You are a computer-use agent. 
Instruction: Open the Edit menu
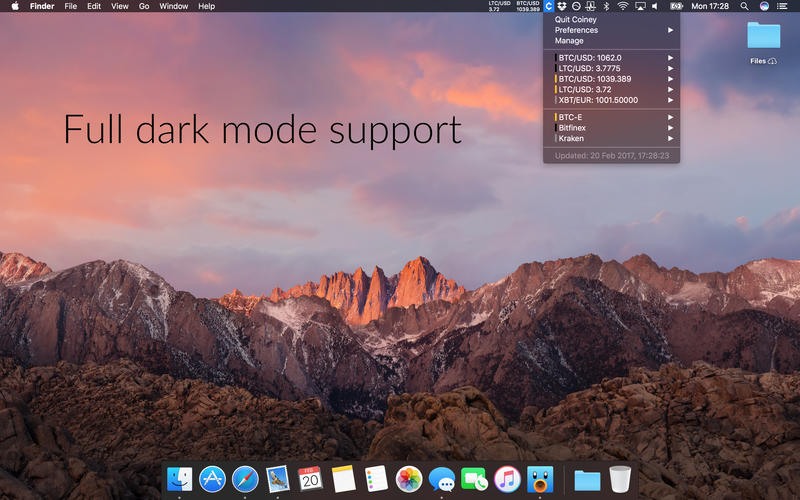point(94,6)
